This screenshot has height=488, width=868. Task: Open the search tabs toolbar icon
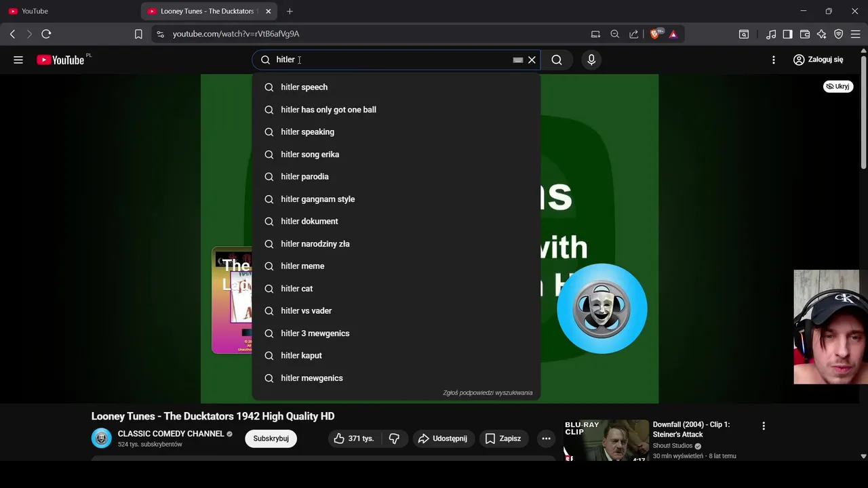744,34
